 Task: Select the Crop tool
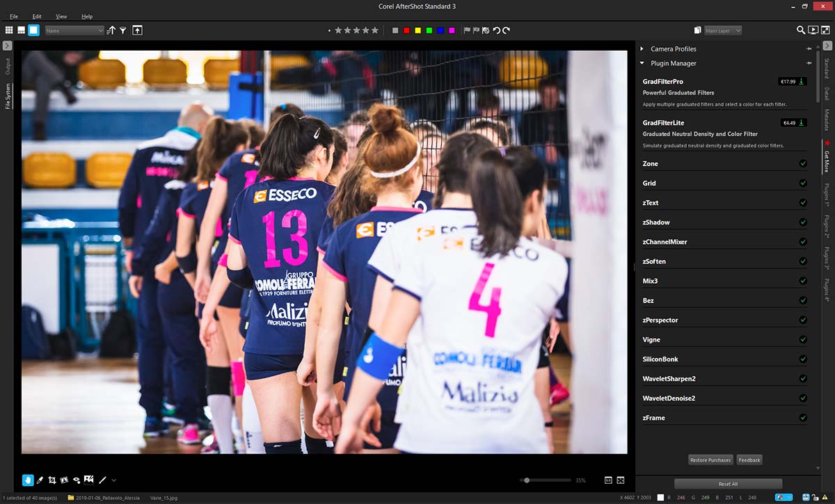point(52,480)
